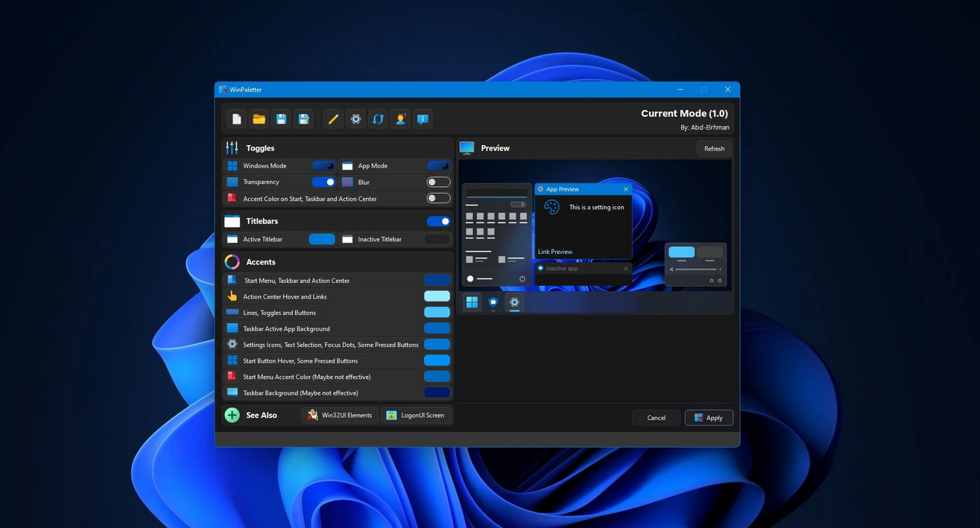Open LogonUI Screen editor
This screenshot has width=980, height=528.
pos(416,415)
